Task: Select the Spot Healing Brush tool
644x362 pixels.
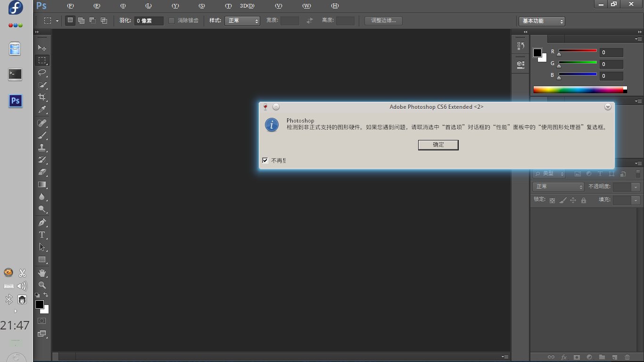Action: click(42, 123)
